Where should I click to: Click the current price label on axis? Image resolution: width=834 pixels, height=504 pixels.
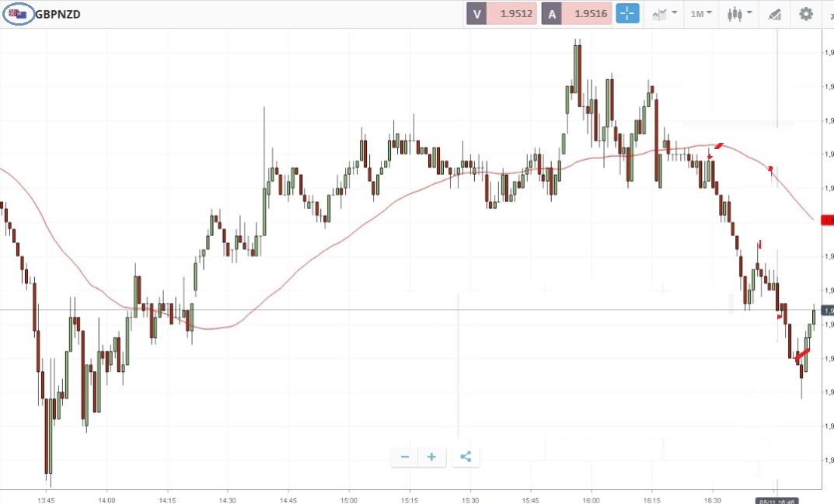point(828,311)
